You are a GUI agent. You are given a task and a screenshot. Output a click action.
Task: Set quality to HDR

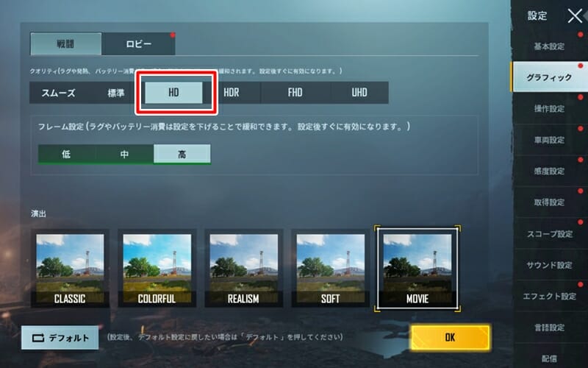[232, 93]
